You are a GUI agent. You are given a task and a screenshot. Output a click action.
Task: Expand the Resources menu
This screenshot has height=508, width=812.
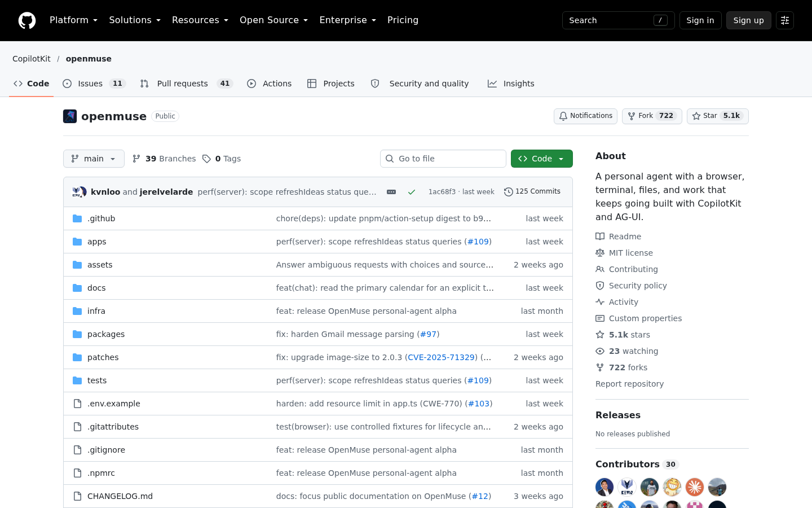click(x=200, y=20)
